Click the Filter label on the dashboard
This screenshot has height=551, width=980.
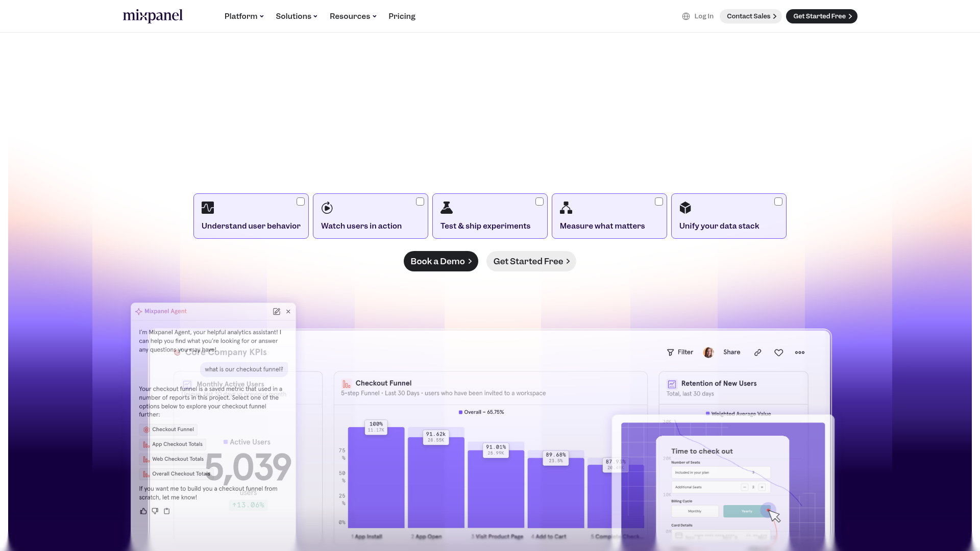[x=685, y=353]
